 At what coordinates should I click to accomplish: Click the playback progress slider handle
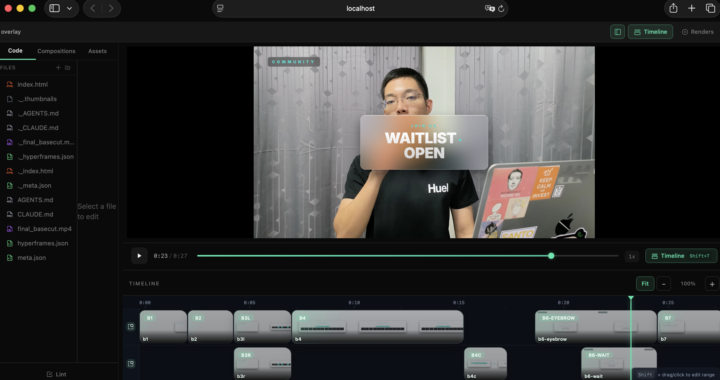(x=551, y=256)
